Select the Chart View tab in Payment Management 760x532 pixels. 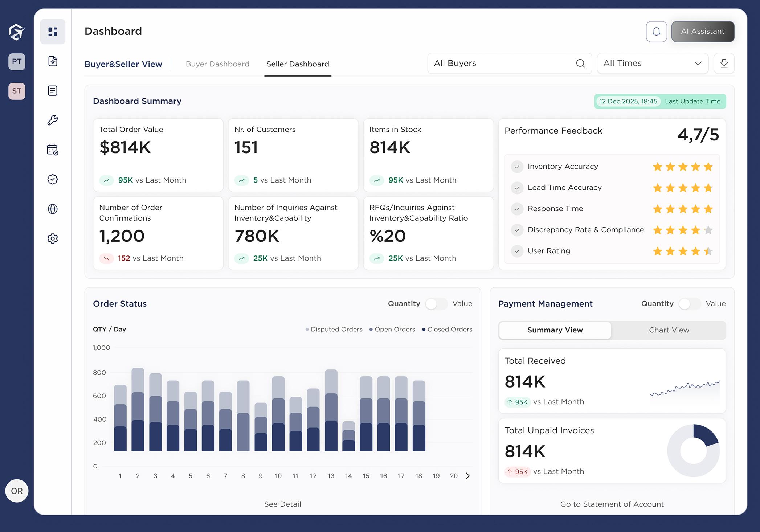(x=669, y=330)
